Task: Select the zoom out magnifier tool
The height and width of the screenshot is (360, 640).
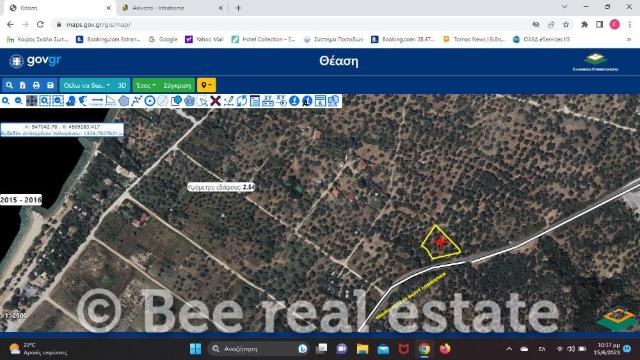Action: [18, 101]
